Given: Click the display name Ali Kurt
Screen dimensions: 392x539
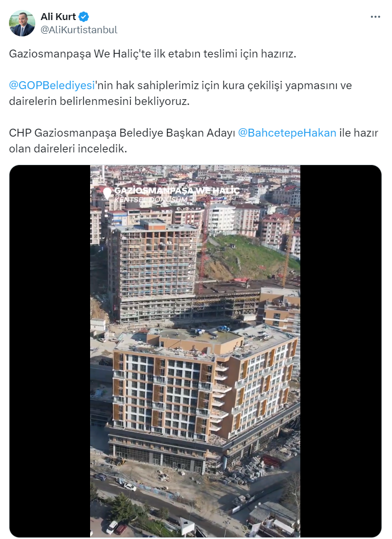Looking at the screenshot, I should click(x=58, y=16).
